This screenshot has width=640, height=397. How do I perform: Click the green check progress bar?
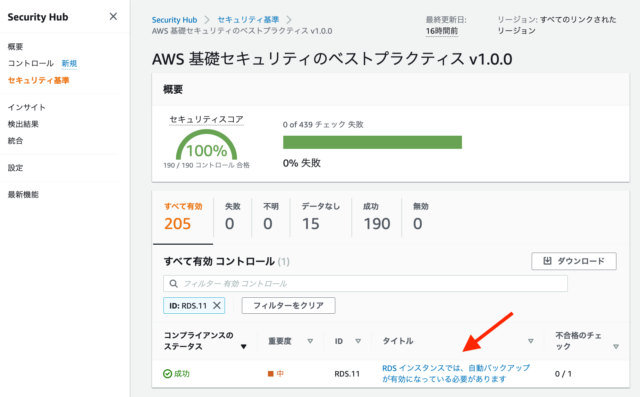[372, 142]
